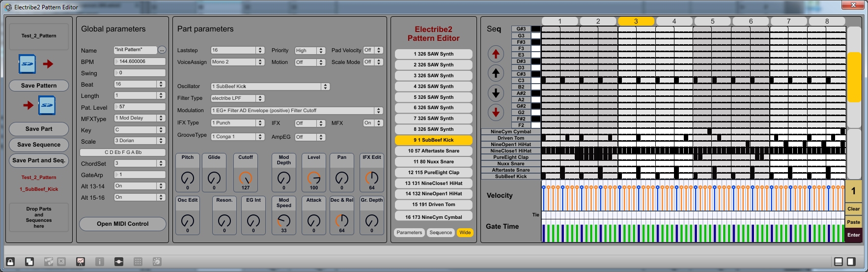Image resolution: width=868 pixels, height=272 pixels.
Task: Click the Open MIDI Control button
Action: (x=122, y=224)
